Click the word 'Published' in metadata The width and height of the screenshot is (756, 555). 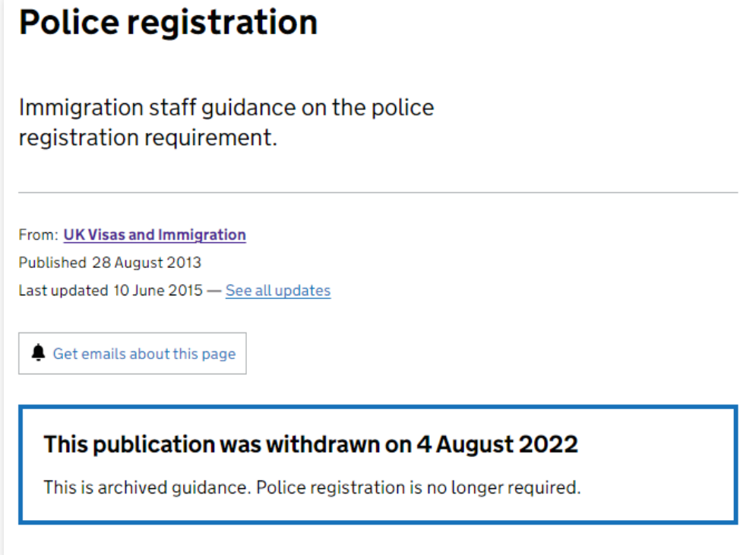52,263
